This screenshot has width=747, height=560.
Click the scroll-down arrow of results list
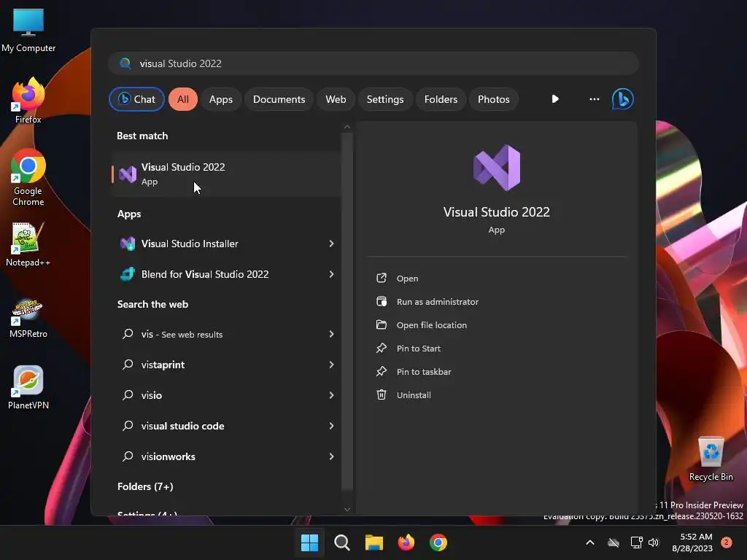click(347, 509)
